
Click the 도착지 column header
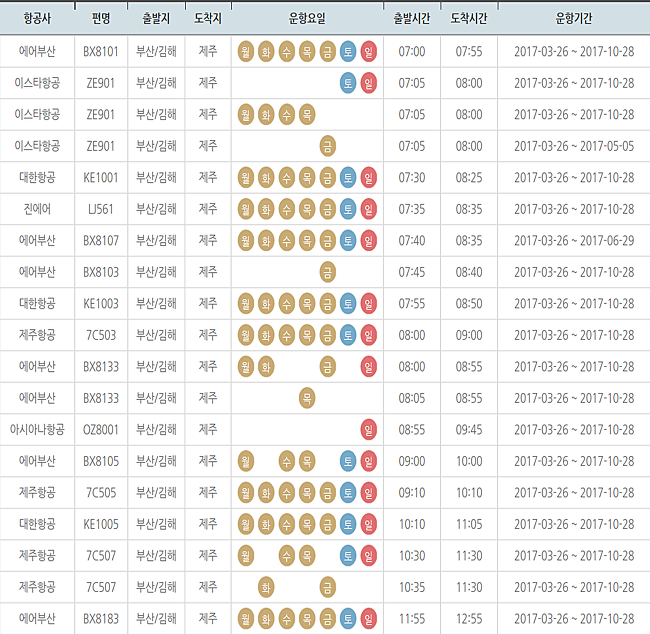tap(208, 18)
